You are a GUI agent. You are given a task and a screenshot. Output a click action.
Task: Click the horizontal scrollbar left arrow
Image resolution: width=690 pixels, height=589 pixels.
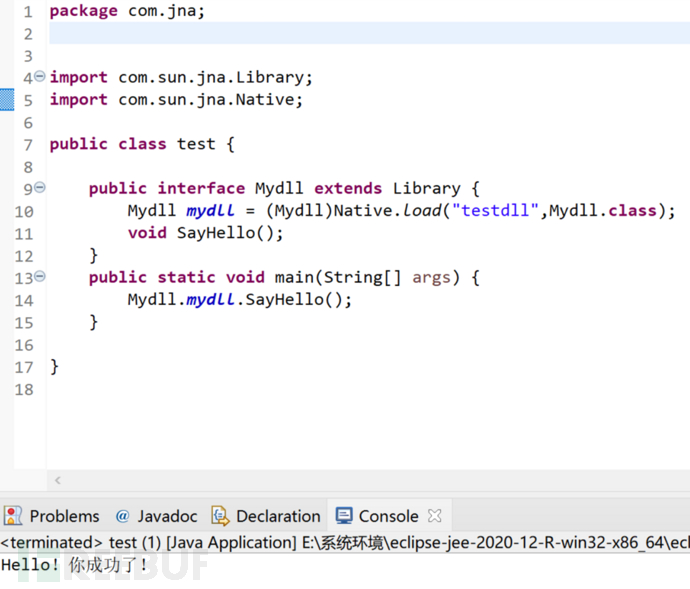(57, 481)
